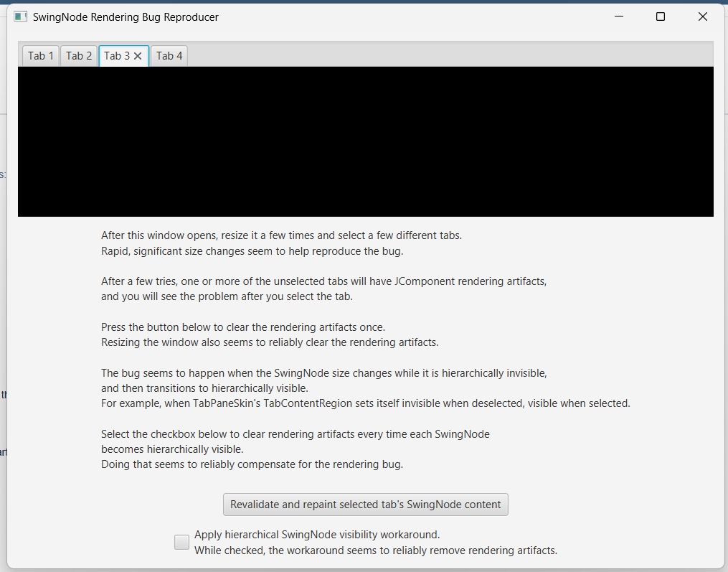Click inside the black SwingNode content area
Image resolution: width=728 pixels, height=572 pixels.
[365, 141]
